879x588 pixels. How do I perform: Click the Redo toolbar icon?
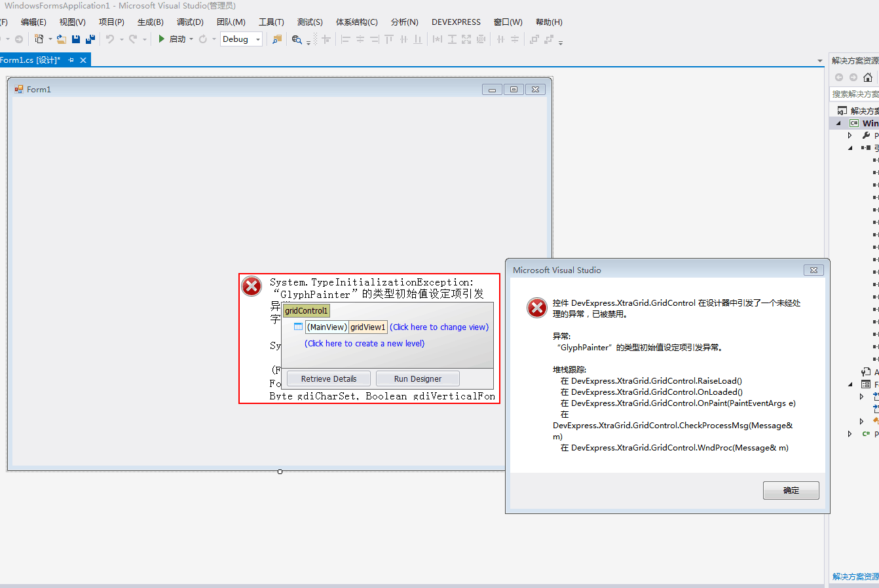(x=133, y=39)
